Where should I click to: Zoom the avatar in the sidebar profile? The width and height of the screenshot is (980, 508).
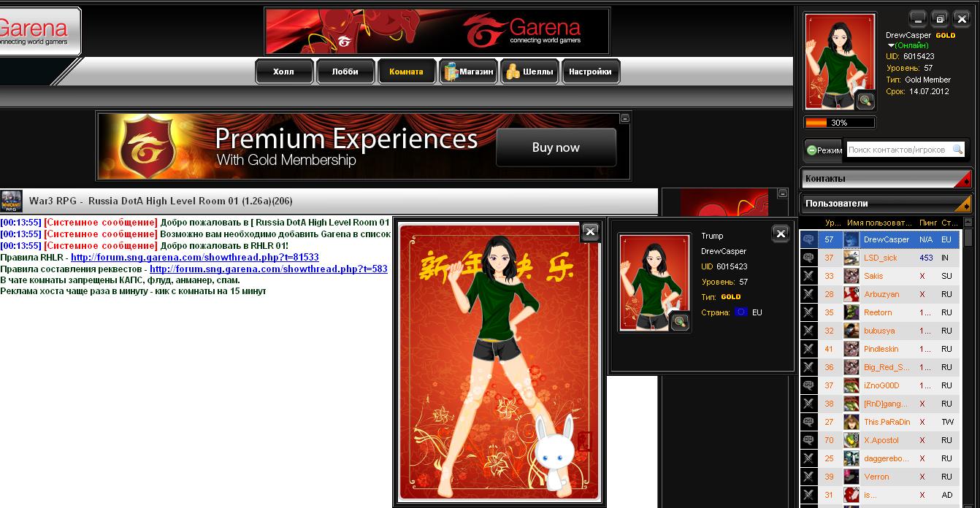(865, 101)
